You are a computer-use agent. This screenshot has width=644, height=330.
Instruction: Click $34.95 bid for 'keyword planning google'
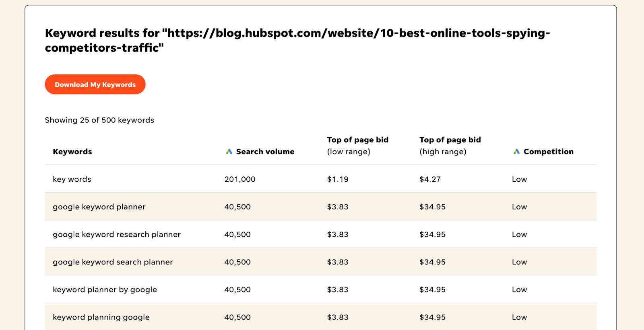[433, 317]
